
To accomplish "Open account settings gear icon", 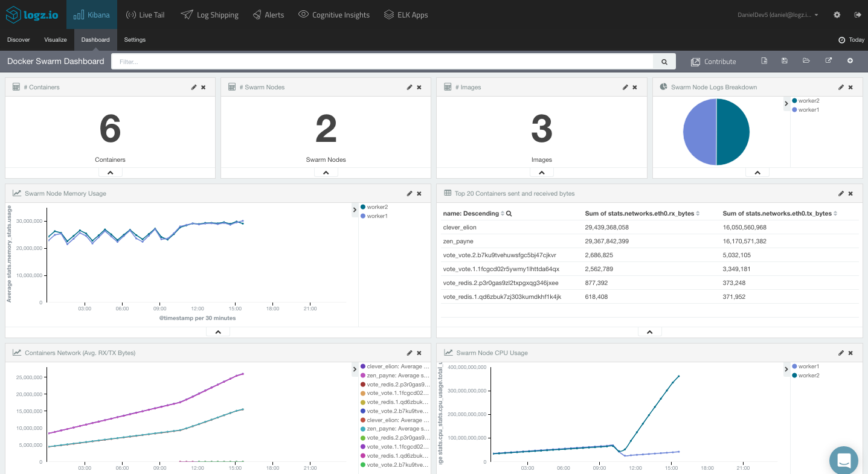I will coord(837,14).
